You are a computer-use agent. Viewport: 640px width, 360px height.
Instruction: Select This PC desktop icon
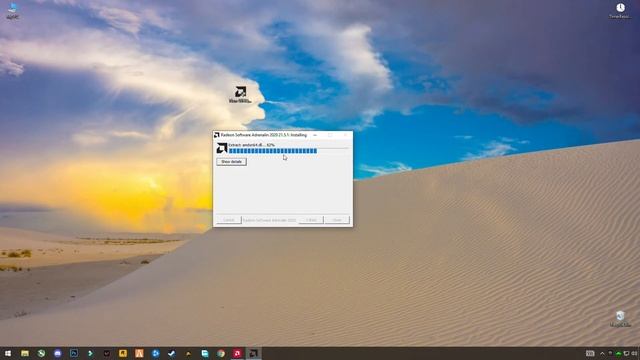tap(13, 11)
